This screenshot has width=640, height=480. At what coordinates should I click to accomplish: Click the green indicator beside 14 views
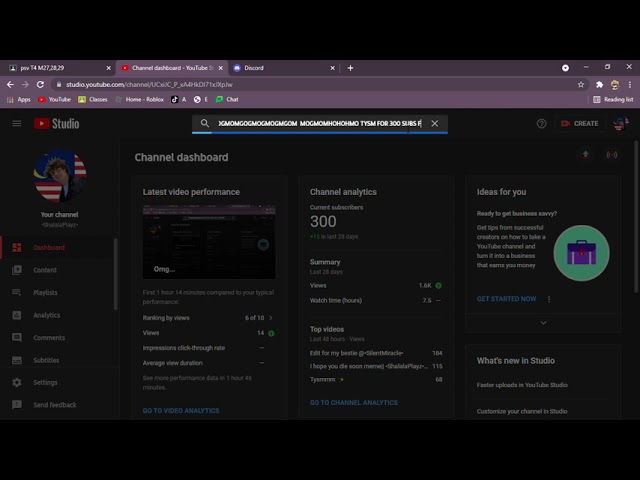point(271,333)
